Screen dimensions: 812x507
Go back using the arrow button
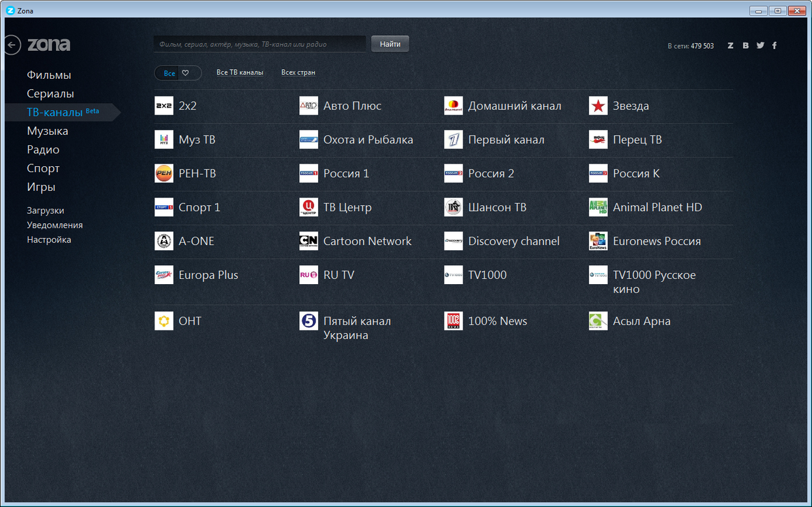(12, 45)
